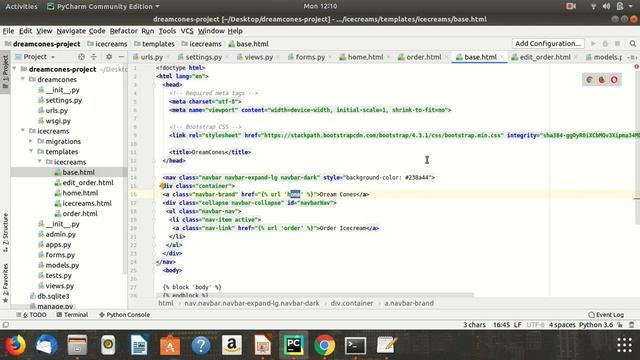Open the Event Log
The width and height of the screenshot is (640, 360).
tap(606, 315)
